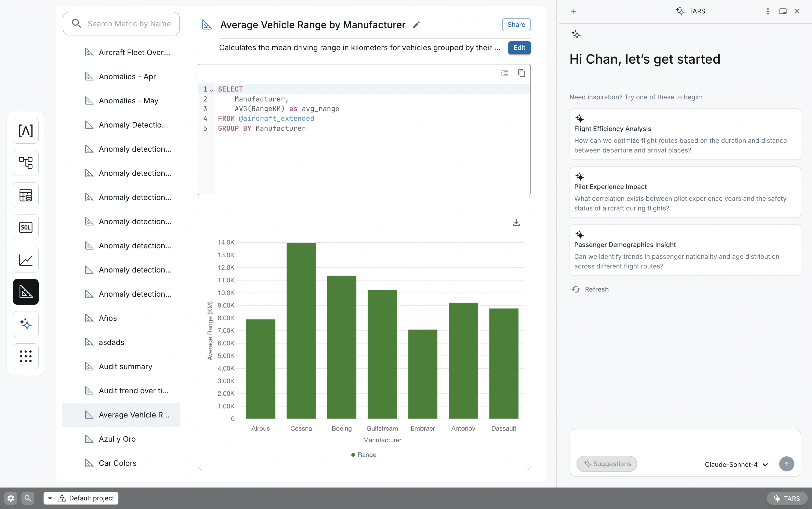This screenshot has height=509, width=812.
Task: Click the Share button
Action: pyautogui.click(x=516, y=25)
